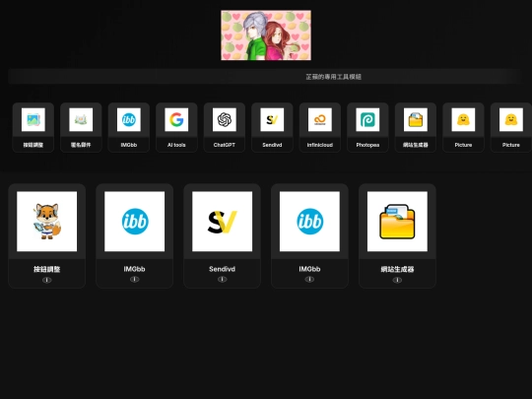Open the small IMGbb icon in top shortcut row
532x399 pixels.
(x=129, y=119)
